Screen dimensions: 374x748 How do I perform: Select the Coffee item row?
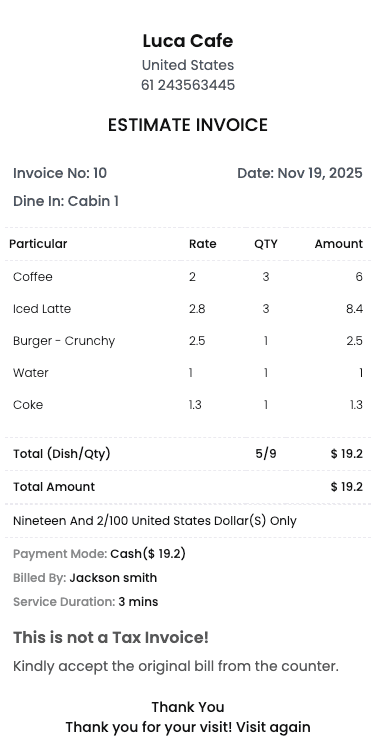(187, 277)
